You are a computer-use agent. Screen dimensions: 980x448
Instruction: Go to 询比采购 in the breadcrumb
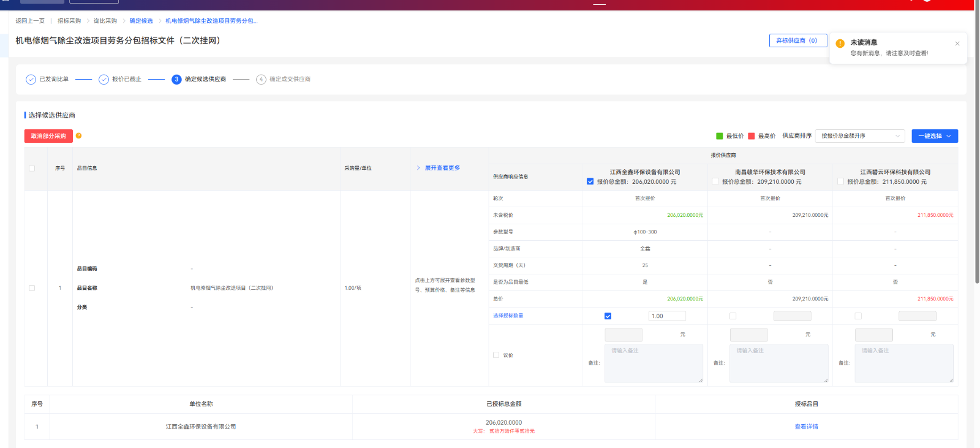pos(105,21)
